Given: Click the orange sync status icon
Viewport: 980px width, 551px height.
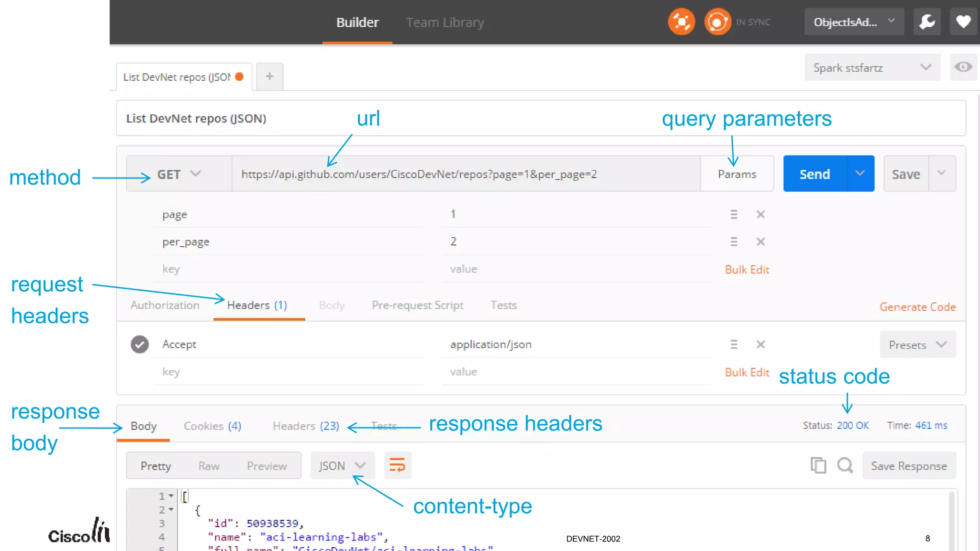Looking at the screenshot, I should click(717, 22).
